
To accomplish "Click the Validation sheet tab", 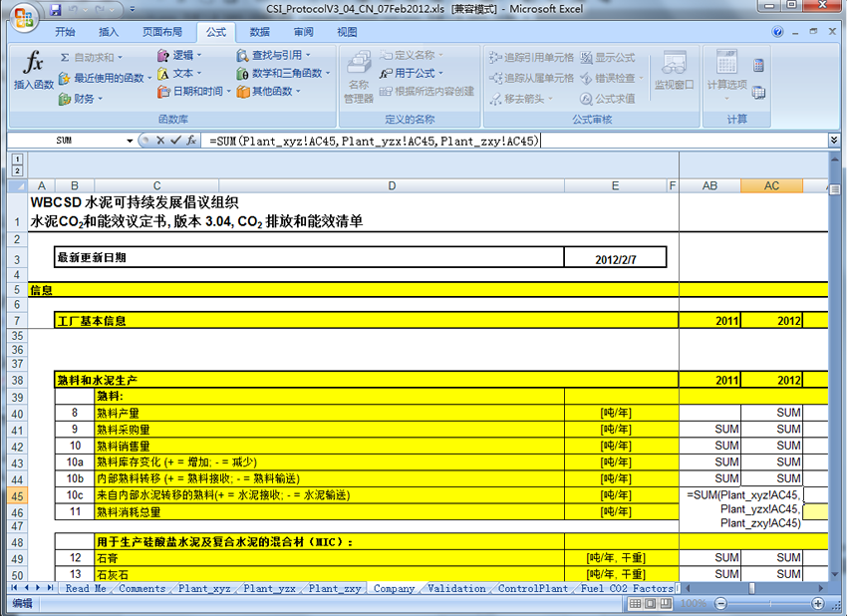I will click(x=456, y=589).
